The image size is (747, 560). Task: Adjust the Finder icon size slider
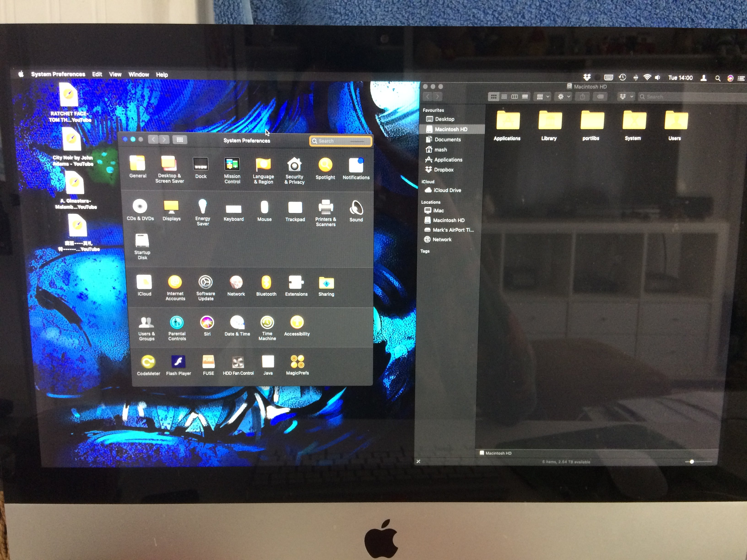point(692,461)
